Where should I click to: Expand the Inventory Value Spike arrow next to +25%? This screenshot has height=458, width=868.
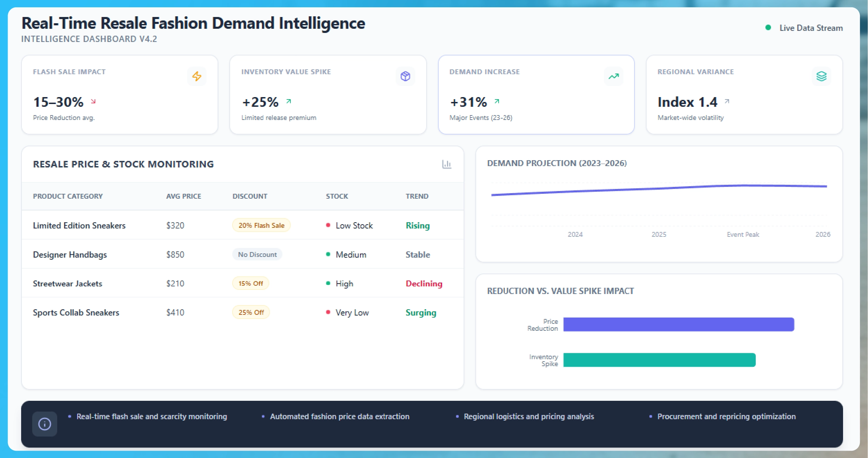(x=288, y=101)
